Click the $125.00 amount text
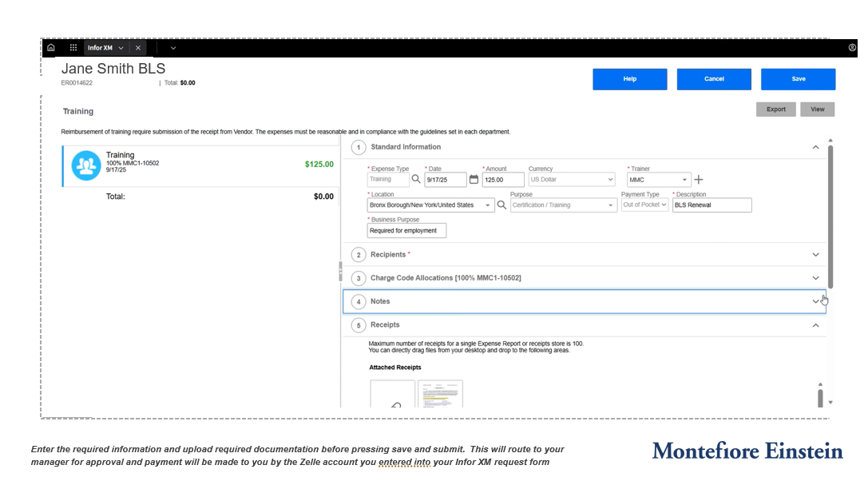 click(x=319, y=165)
